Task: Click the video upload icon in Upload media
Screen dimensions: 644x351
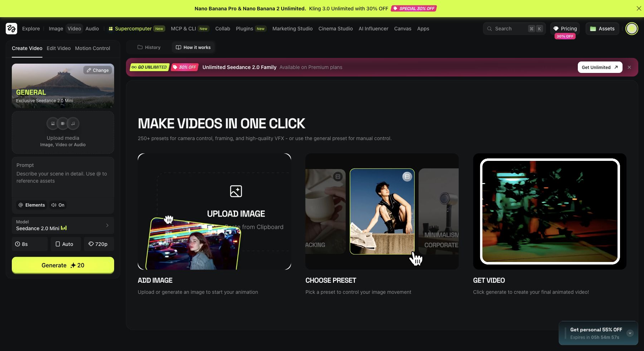Action: point(63,123)
